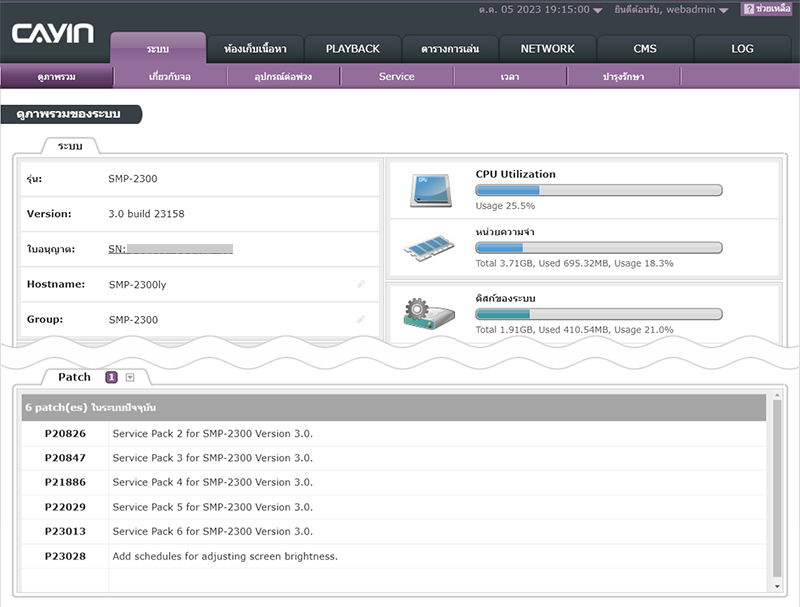The image size is (800, 607).
Task: Switch to the NETWORK tab
Action: click(547, 49)
